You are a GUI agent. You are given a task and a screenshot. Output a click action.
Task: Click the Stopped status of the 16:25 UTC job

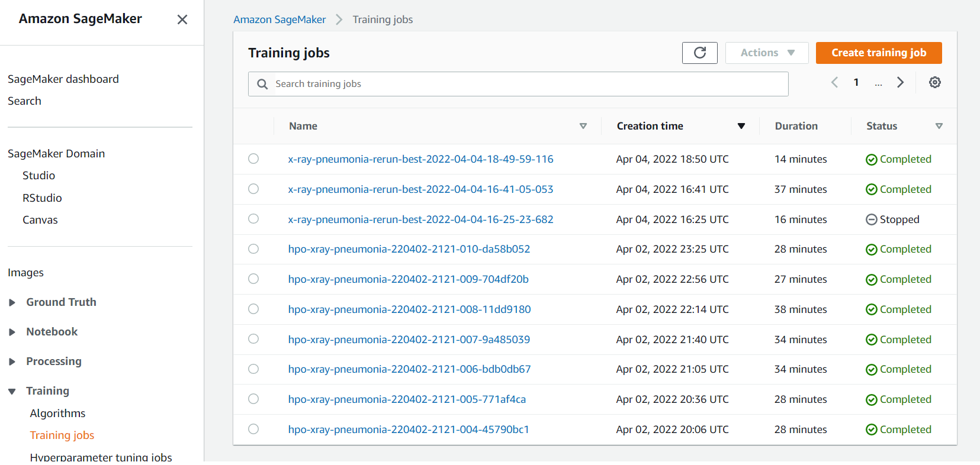tap(892, 219)
